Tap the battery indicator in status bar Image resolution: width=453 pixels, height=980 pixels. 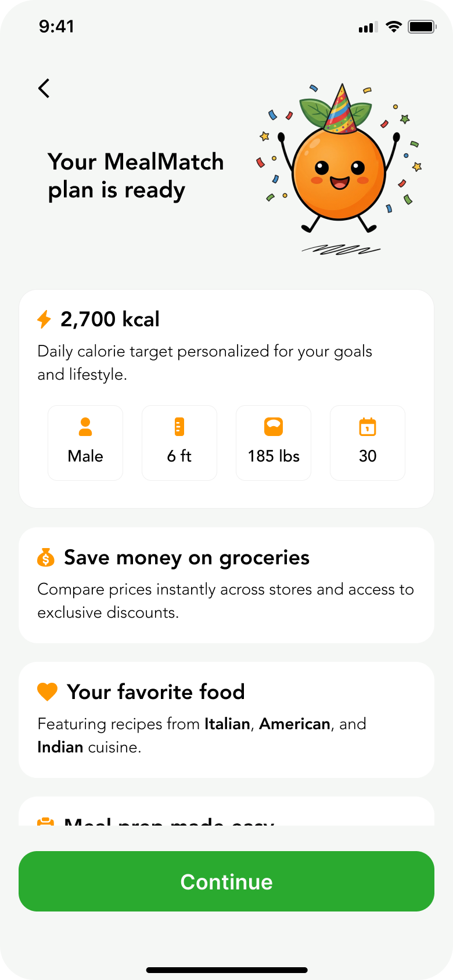422,27
